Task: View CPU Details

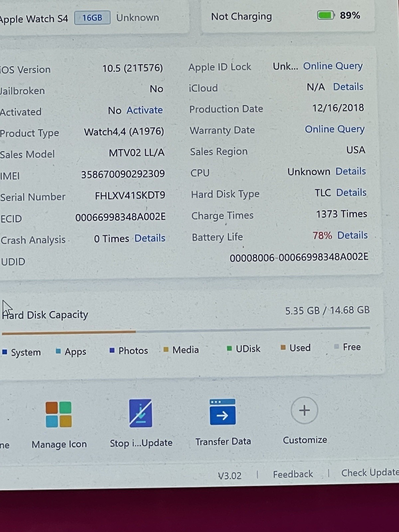Action: point(350,171)
